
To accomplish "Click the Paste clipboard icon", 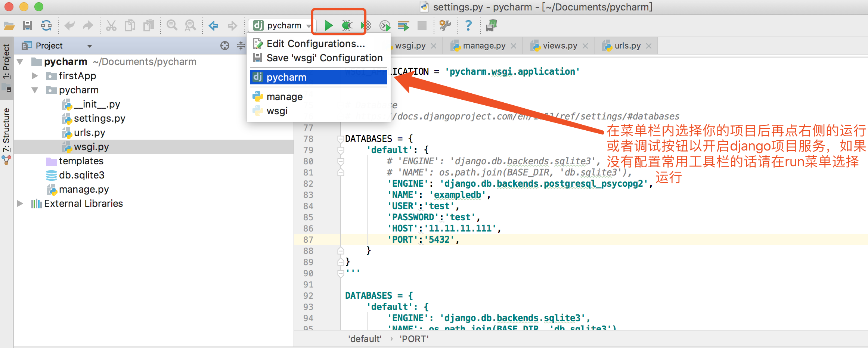I will click(149, 25).
